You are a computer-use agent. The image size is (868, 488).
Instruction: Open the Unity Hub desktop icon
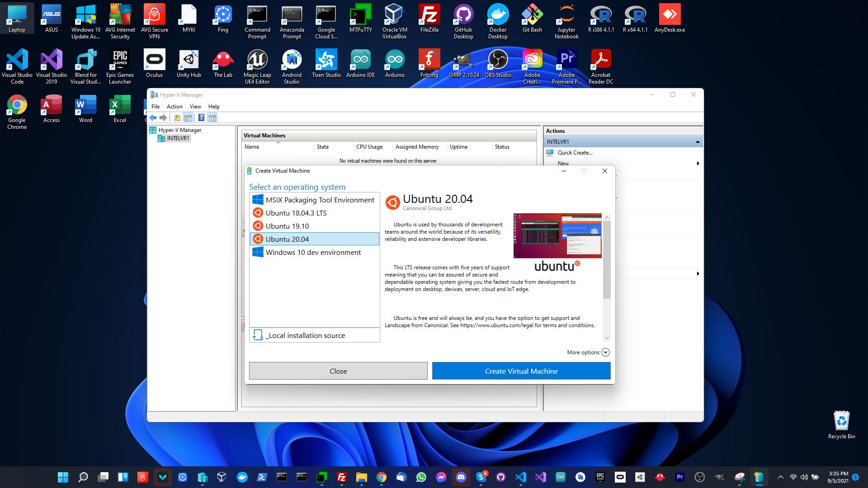click(189, 64)
